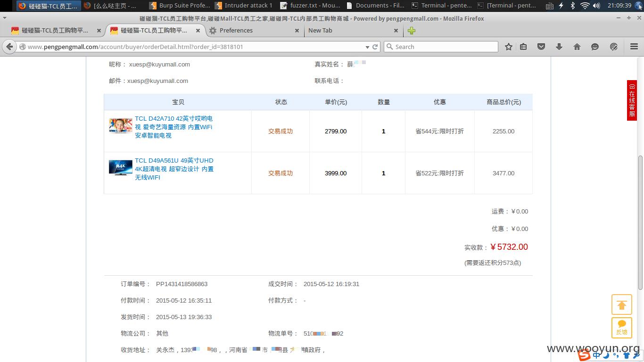The height and width of the screenshot is (362, 644).
Task: Click the Bluetooth tray icon
Action: click(573, 6)
